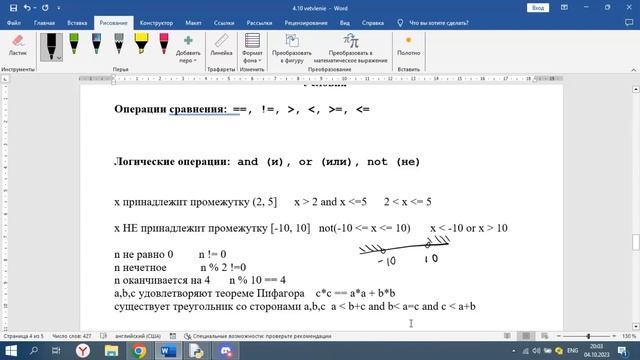This screenshot has width=640, height=360.
Task: Switch to Web Layout view
Action: (x=544, y=336)
